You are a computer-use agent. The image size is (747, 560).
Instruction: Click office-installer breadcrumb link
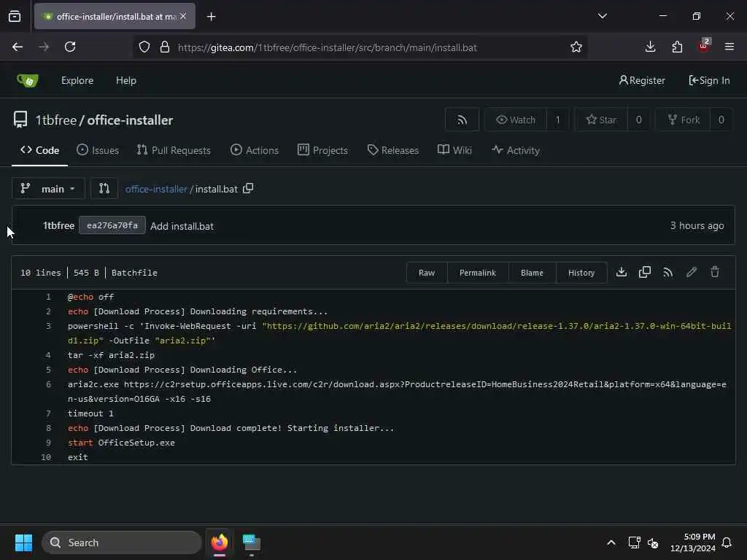point(156,189)
